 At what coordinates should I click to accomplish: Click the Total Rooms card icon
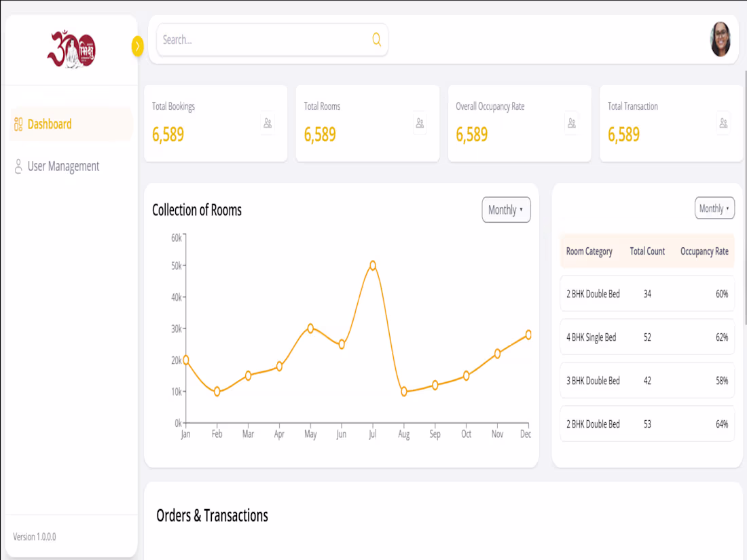pos(419,124)
